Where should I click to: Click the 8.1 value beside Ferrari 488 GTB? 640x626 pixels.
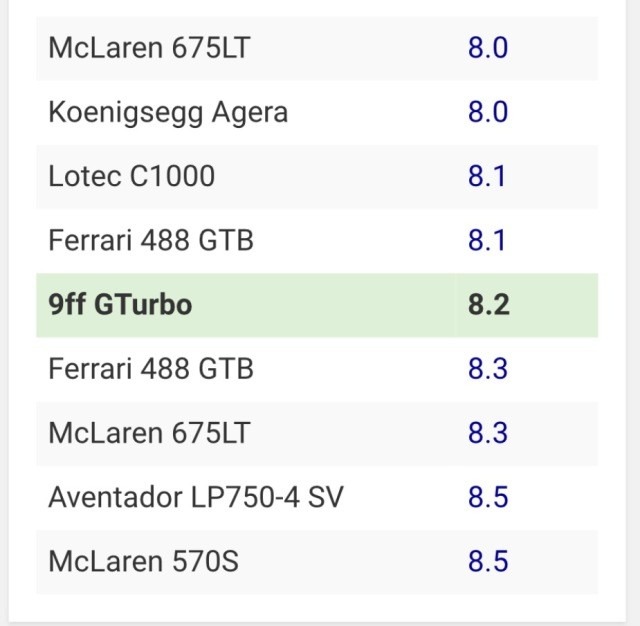(488, 241)
